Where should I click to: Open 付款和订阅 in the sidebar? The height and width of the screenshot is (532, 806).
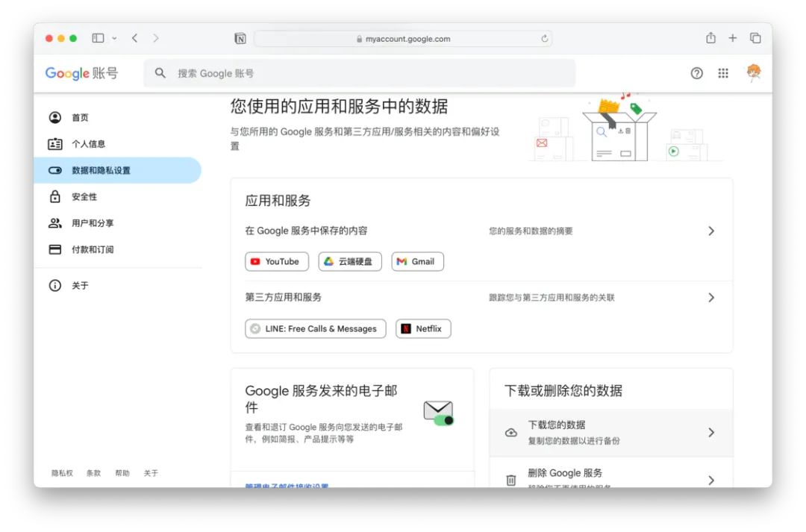118,249
